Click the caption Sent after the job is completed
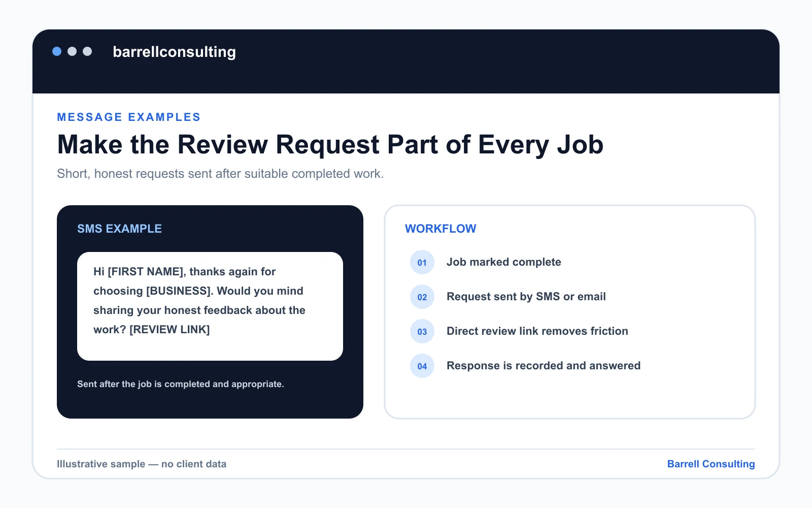This screenshot has width=812, height=508. tap(180, 384)
